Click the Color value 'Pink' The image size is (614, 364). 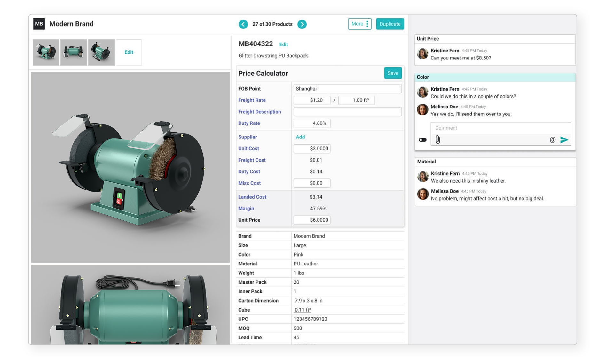click(298, 254)
